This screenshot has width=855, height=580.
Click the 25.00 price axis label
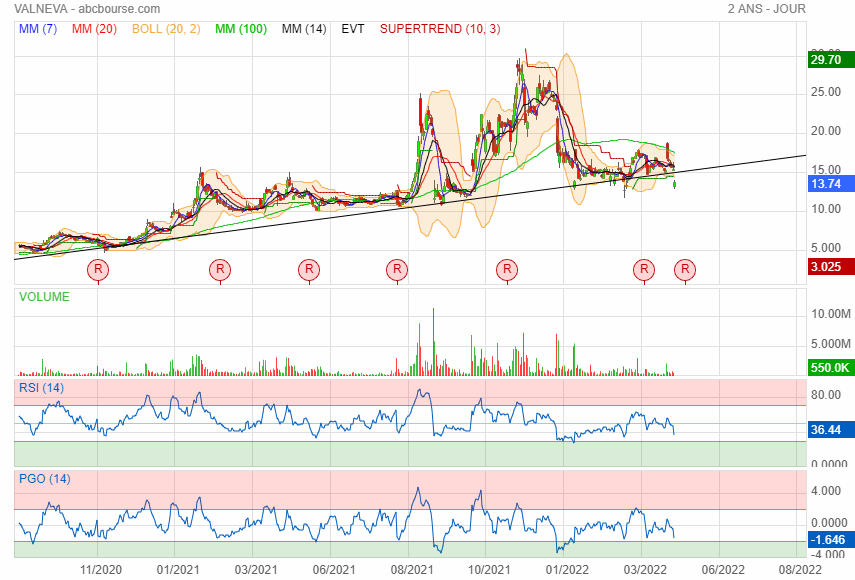tap(826, 92)
